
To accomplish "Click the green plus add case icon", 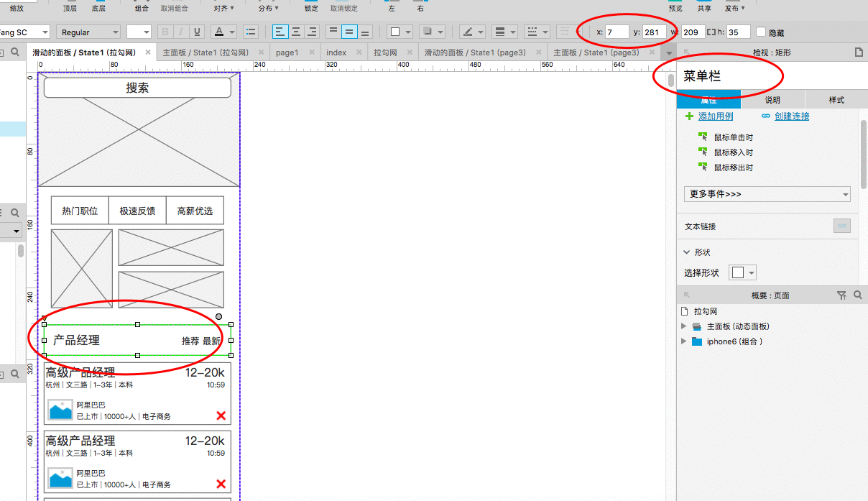I will (x=690, y=116).
